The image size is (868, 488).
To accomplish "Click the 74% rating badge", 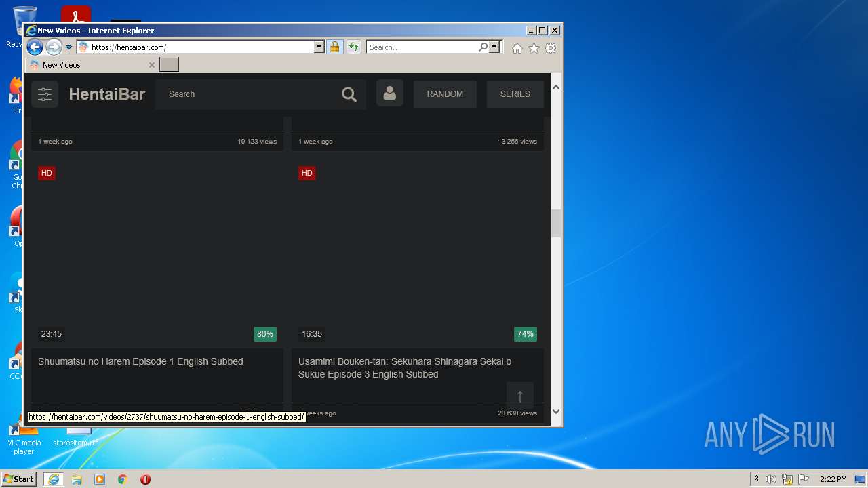I will pyautogui.click(x=526, y=334).
